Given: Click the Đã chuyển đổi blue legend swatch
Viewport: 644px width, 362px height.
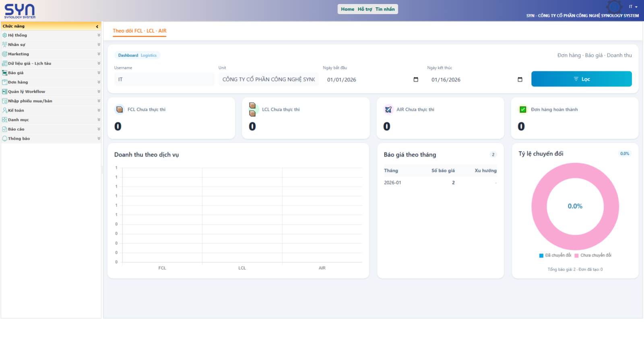Looking at the screenshot, I should point(541,255).
